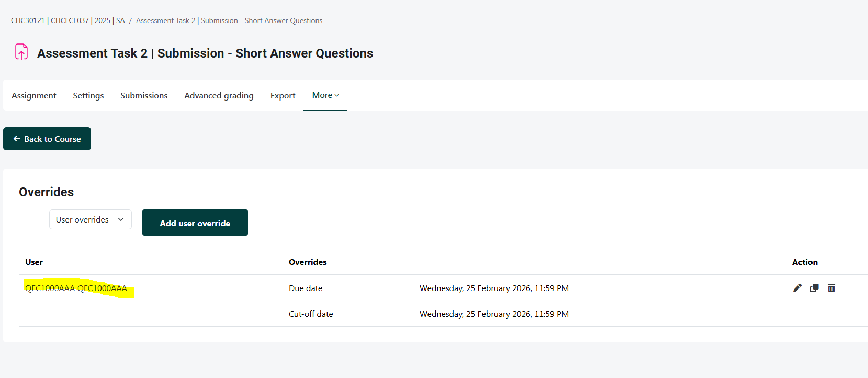Open the Export tab

pos(283,96)
